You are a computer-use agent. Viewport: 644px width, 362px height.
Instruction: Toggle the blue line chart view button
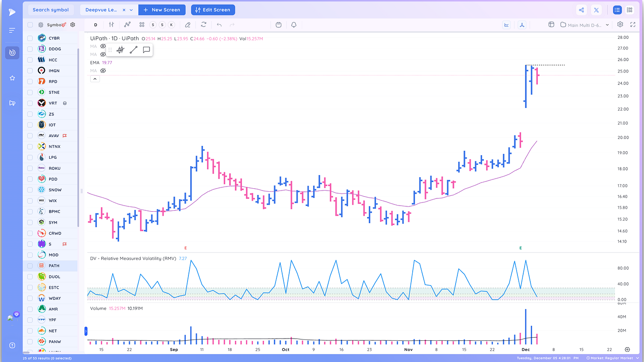click(506, 25)
